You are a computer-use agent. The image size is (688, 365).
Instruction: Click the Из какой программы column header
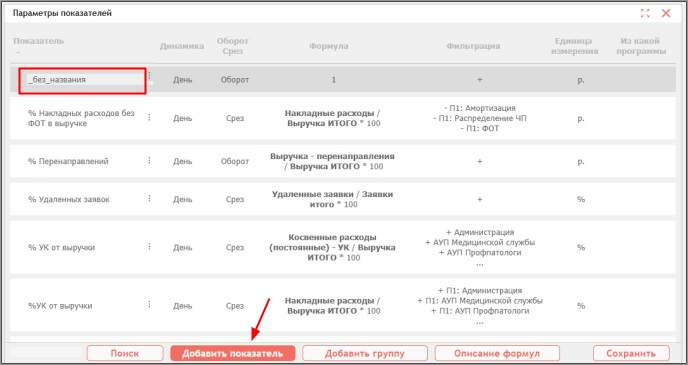(x=641, y=46)
